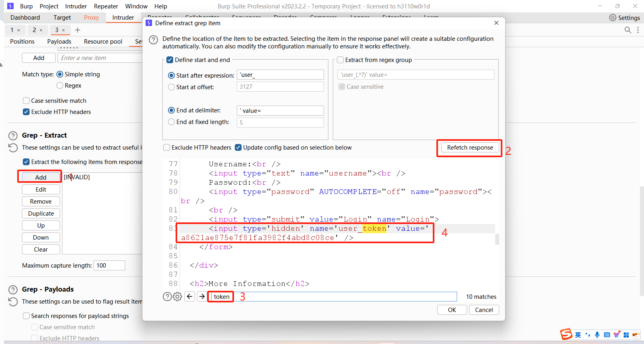Viewport: 644px width, 344px height.
Task: Open search help icon beside the search box
Action: tap(167, 296)
